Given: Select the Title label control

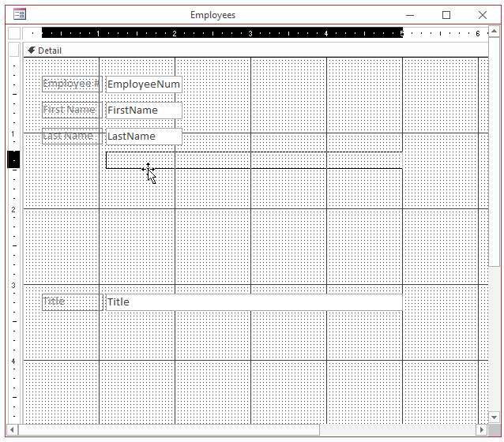Looking at the screenshot, I should [73, 302].
